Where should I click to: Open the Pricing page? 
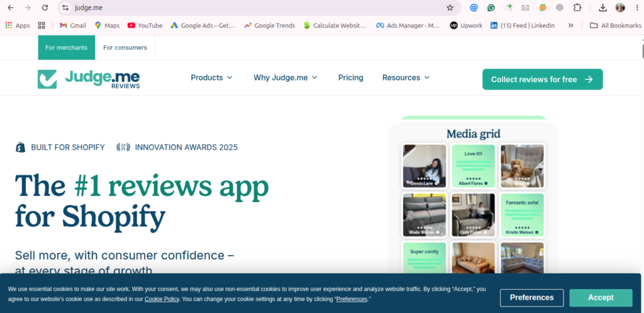click(x=351, y=77)
